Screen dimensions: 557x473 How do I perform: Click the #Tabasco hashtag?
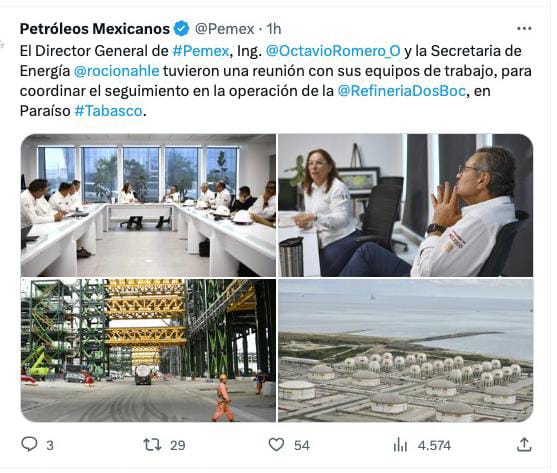pos(108,111)
